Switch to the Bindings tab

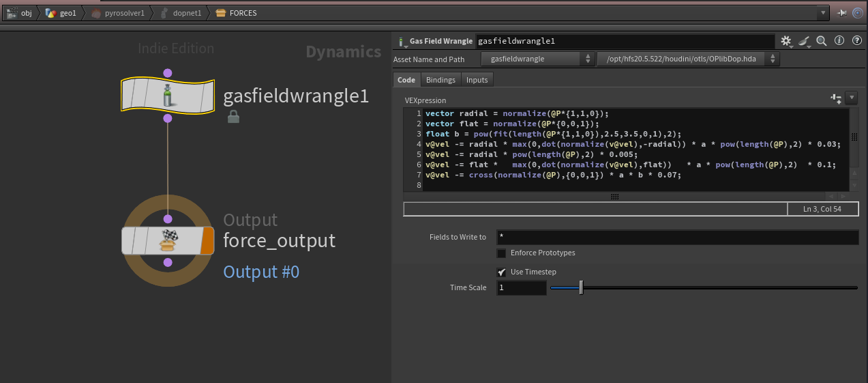[440, 80]
